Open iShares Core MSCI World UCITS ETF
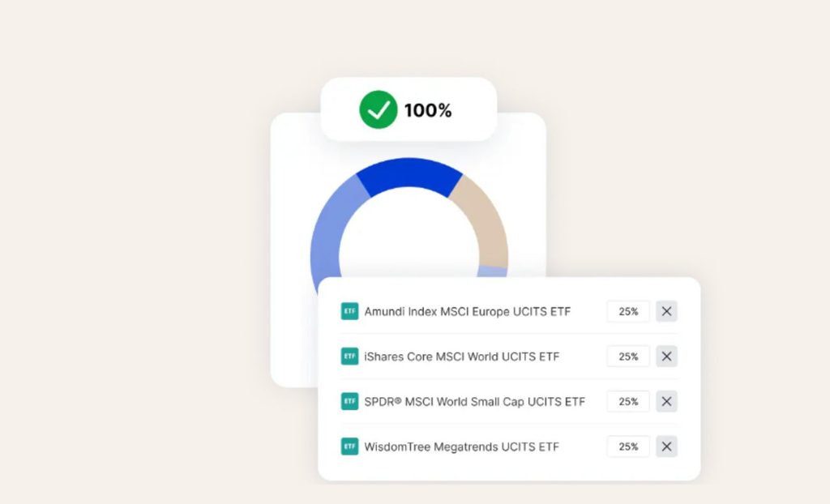Screen dimensions: 830x504 461,357
